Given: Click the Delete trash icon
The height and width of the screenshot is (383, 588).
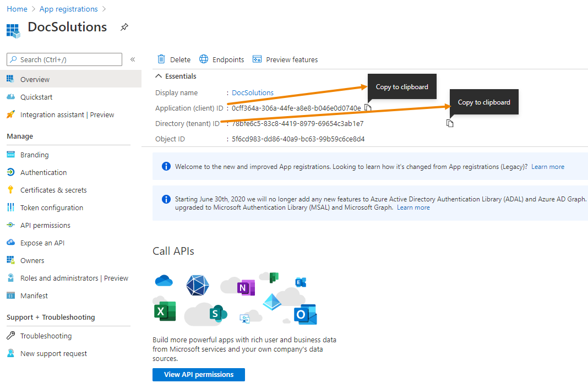Looking at the screenshot, I should pos(161,59).
